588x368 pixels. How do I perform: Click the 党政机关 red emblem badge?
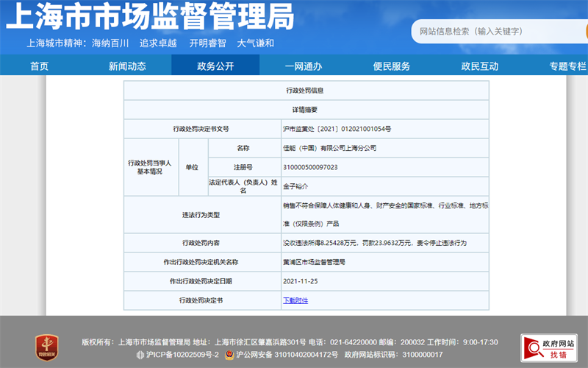tap(46, 347)
